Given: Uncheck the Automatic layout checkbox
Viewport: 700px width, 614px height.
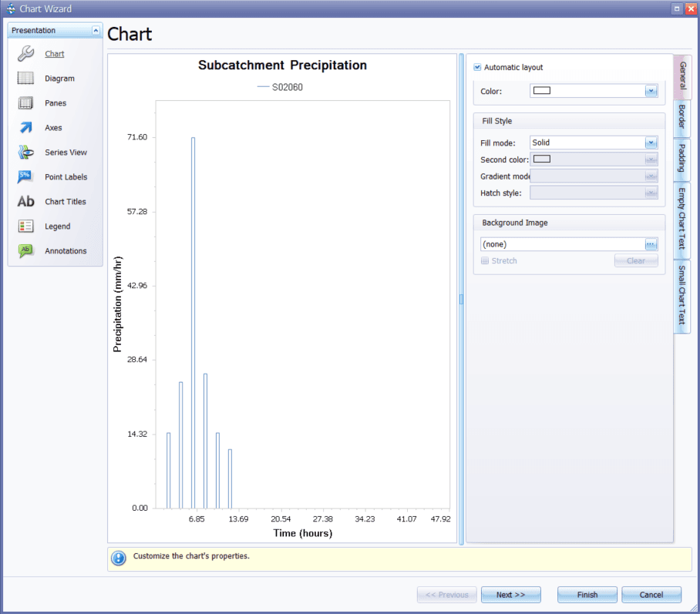Looking at the screenshot, I should click(479, 67).
